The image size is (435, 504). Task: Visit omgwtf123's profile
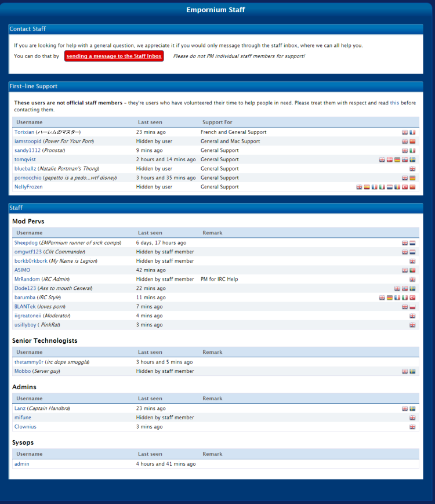[x=28, y=252]
